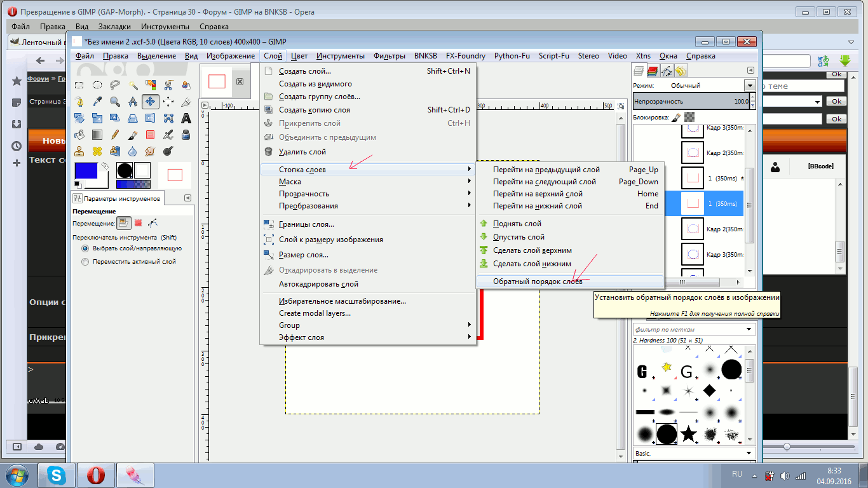Select the Paintbrush tool

point(133,135)
